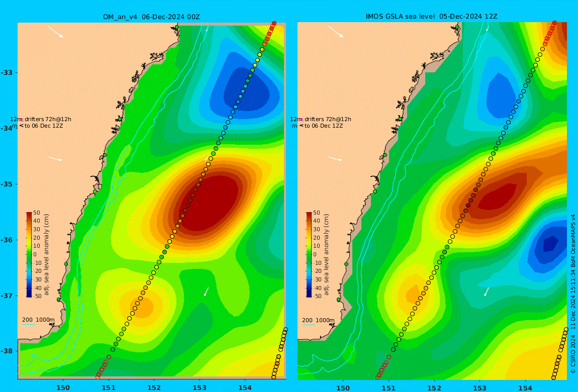Viewport: 578px width, 392px height.
Task: Click the latitude label -34
Action: (x=8, y=128)
